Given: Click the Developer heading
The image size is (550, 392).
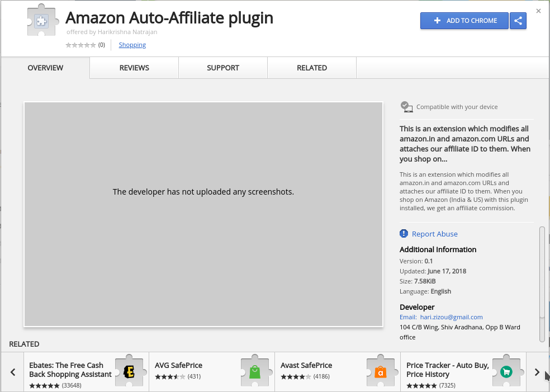Looking at the screenshot, I should pos(417,307).
